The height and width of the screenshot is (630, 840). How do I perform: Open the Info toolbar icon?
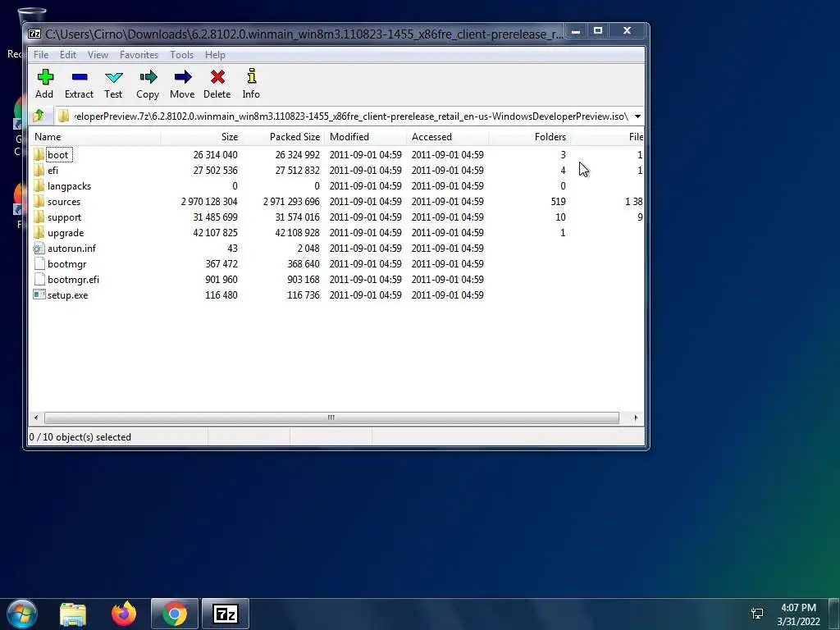[251, 76]
